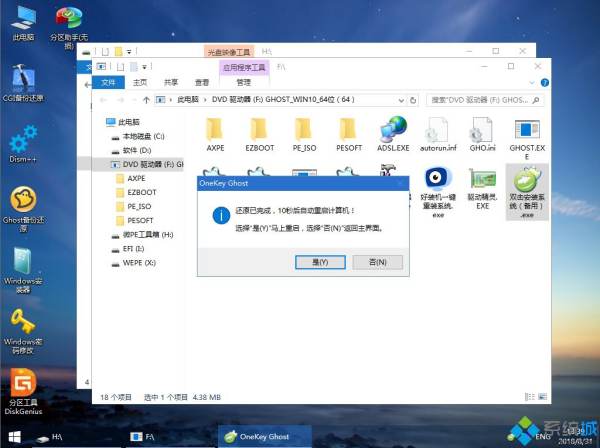The height and width of the screenshot is (448, 600).
Task: Select the autorun.inf file
Action: 438,134
